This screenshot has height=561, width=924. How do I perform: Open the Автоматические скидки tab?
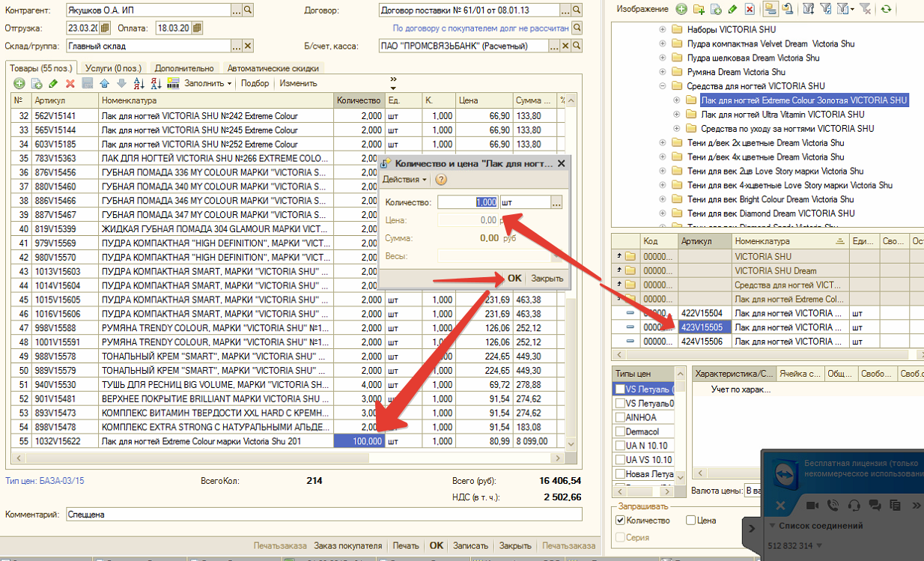click(273, 68)
